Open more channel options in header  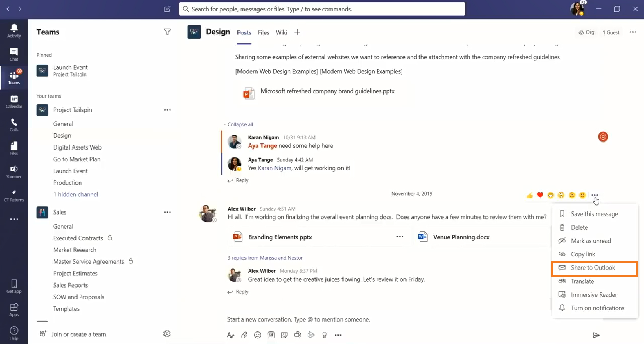pyautogui.click(x=633, y=32)
